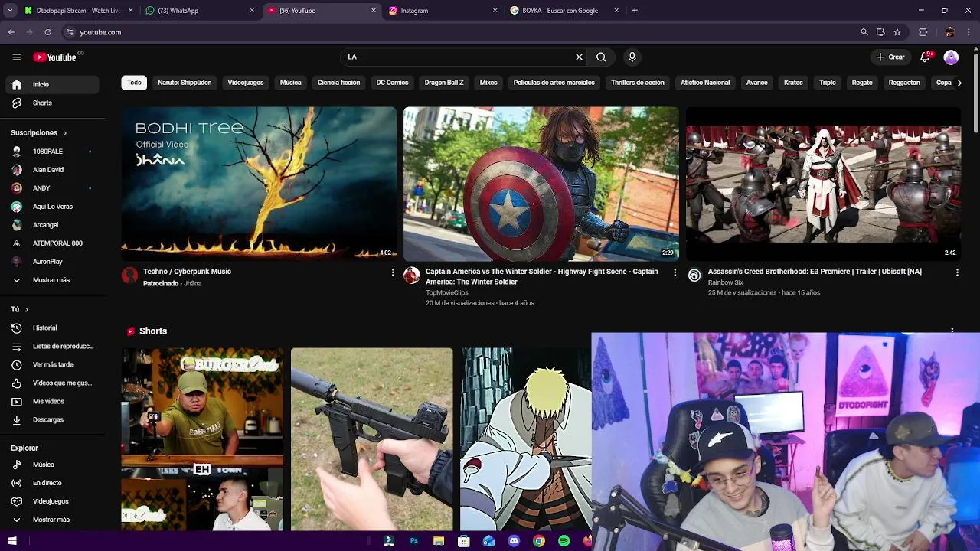Go to Inicio in sidebar
Viewport: 980px width, 551px height.
[x=51, y=84]
